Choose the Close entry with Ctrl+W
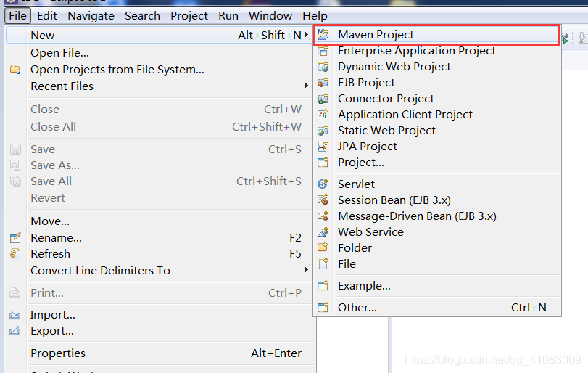 point(160,109)
